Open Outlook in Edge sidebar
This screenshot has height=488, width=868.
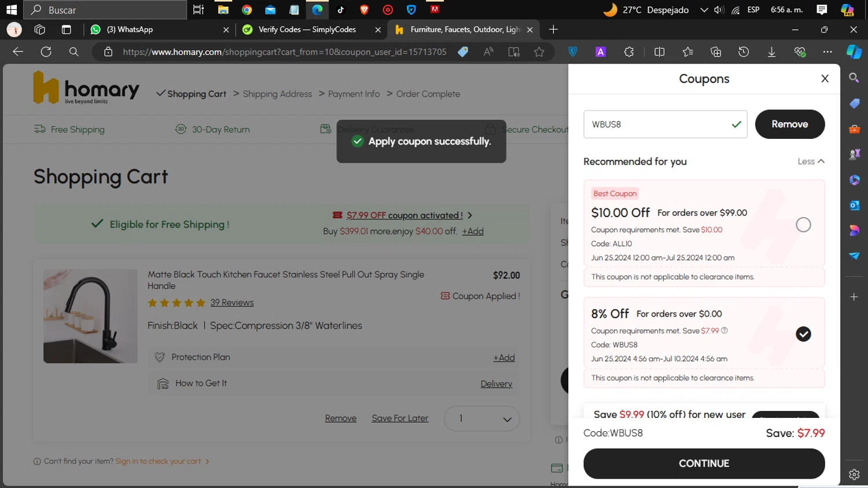pyautogui.click(x=854, y=205)
